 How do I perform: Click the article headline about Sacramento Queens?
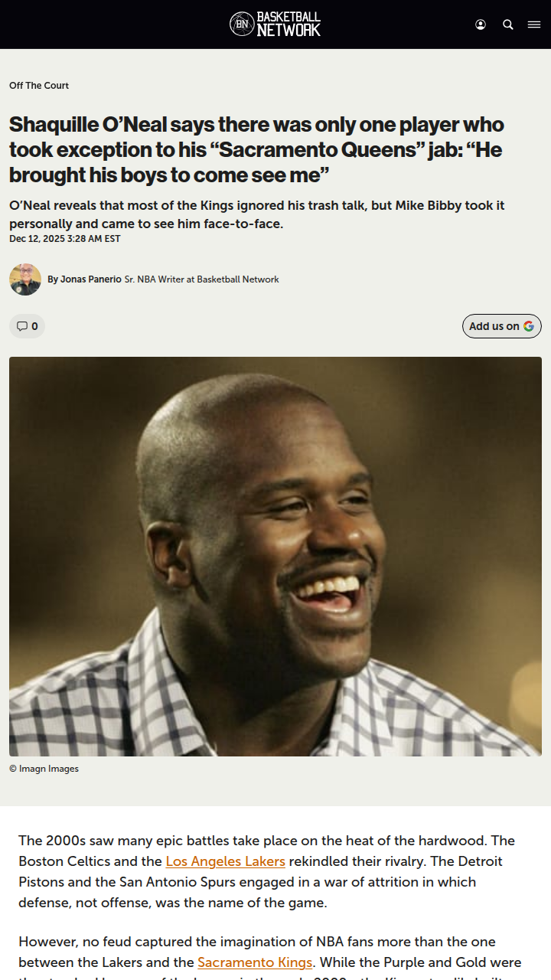click(x=256, y=149)
